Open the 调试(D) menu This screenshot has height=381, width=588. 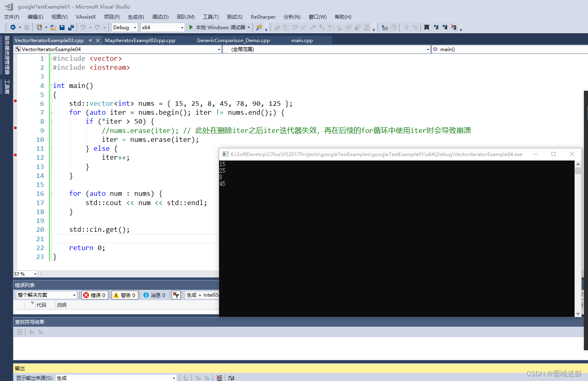tap(160, 17)
